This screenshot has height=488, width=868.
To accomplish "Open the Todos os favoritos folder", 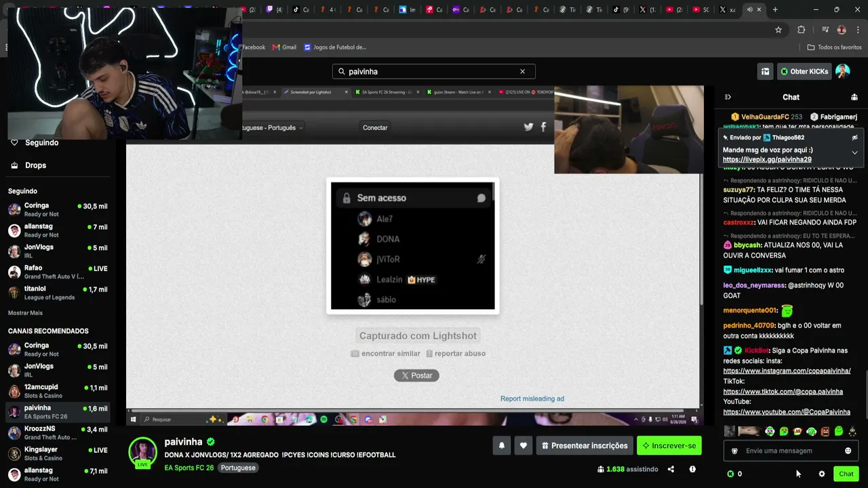I will (x=835, y=47).
